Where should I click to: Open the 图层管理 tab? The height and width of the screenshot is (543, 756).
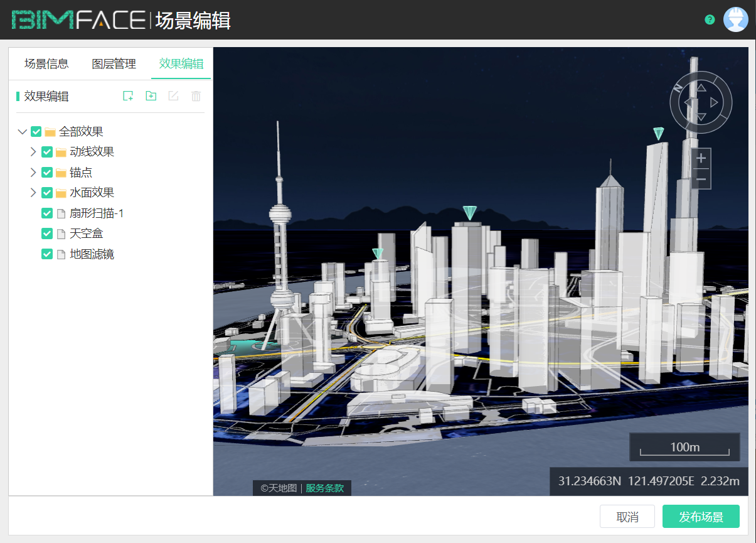click(114, 63)
